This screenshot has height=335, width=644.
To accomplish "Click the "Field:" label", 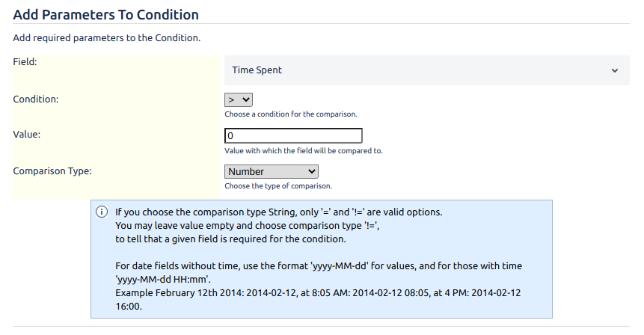I will click(x=25, y=61).
